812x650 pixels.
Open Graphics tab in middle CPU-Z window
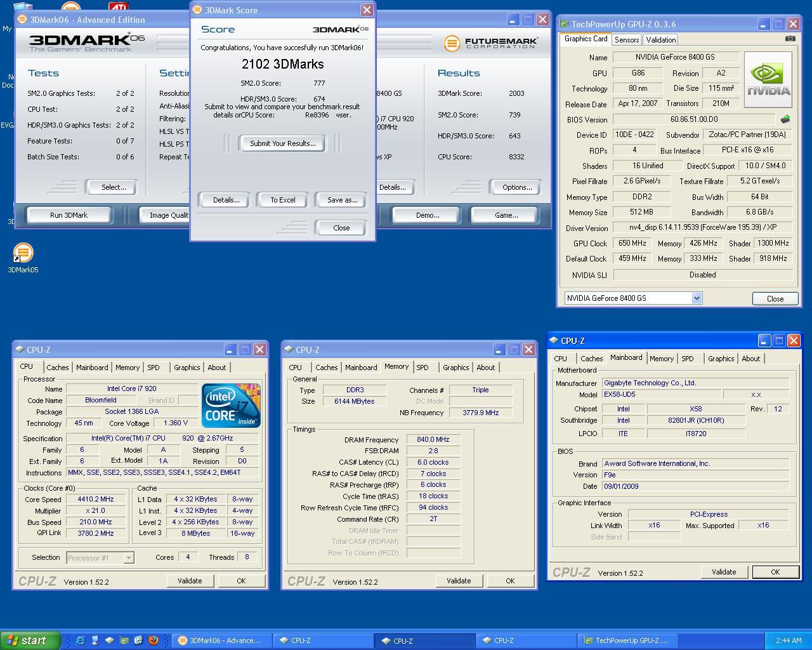[x=456, y=368]
